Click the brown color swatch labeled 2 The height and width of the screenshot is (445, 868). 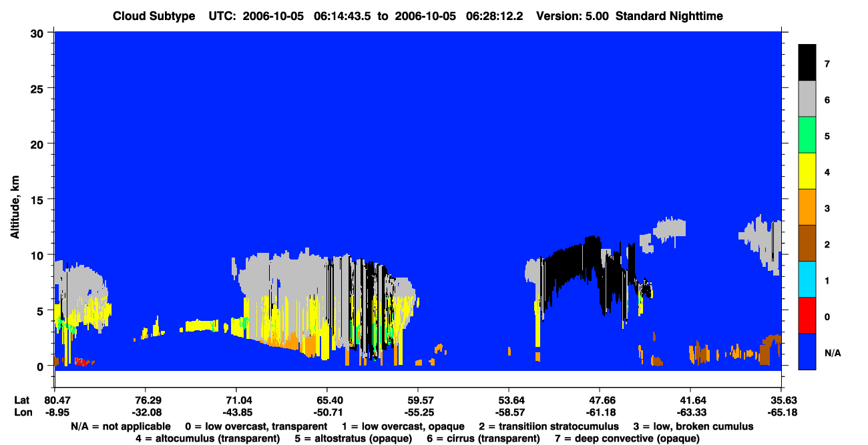click(x=807, y=244)
